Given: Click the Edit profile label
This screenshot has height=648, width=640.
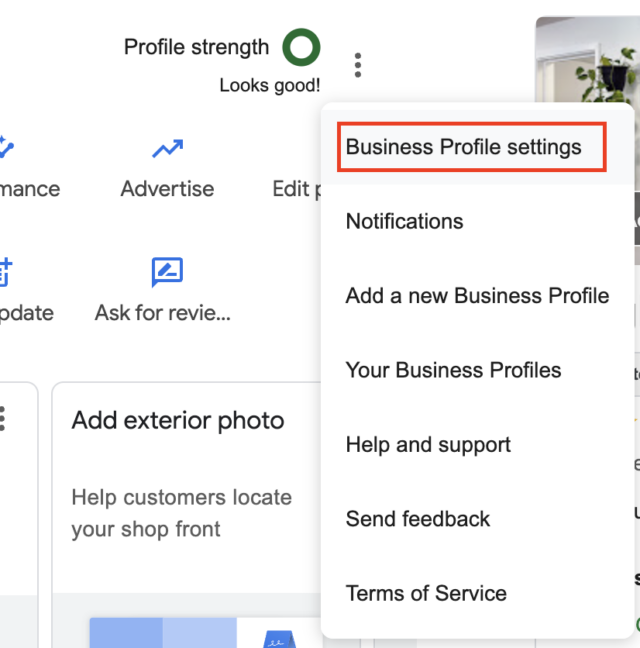Looking at the screenshot, I should click(297, 189).
